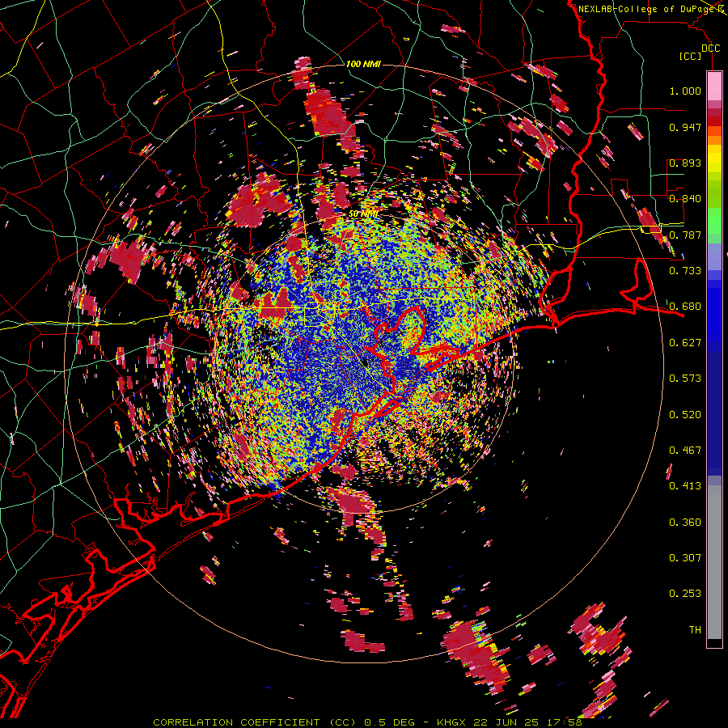This screenshot has width=728, height=728.
Task: Select the 0.413 scale value
Action: [x=685, y=486]
